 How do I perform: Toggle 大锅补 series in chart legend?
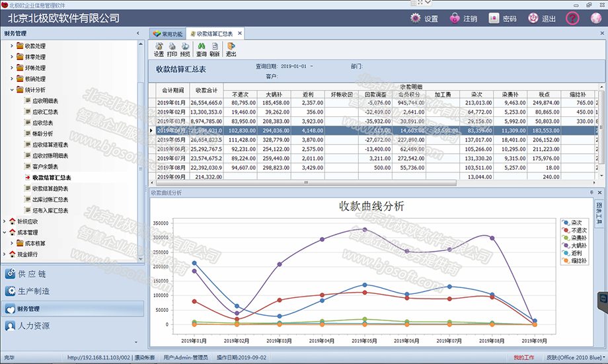tap(575, 245)
